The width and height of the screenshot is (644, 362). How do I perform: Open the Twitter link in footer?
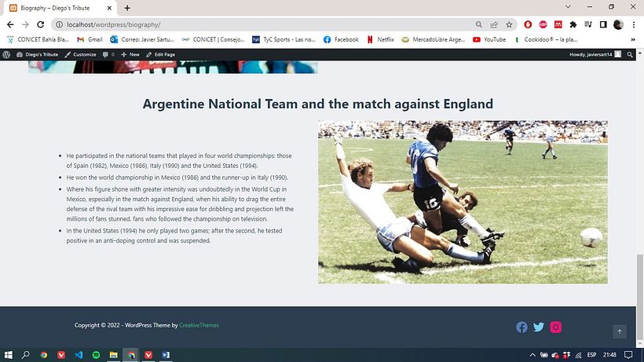pyautogui.click(x=539, y=327)
